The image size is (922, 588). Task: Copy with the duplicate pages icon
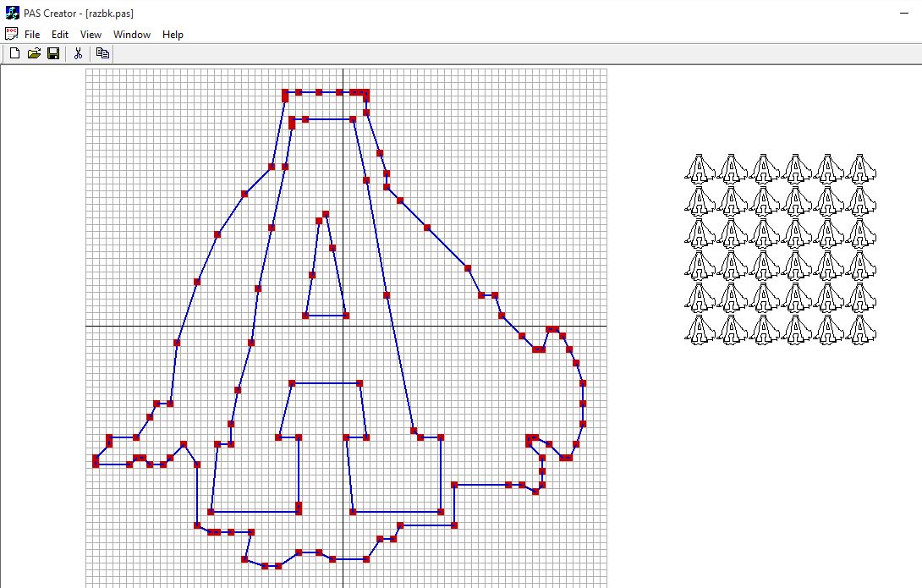click(x=101, y=52)
